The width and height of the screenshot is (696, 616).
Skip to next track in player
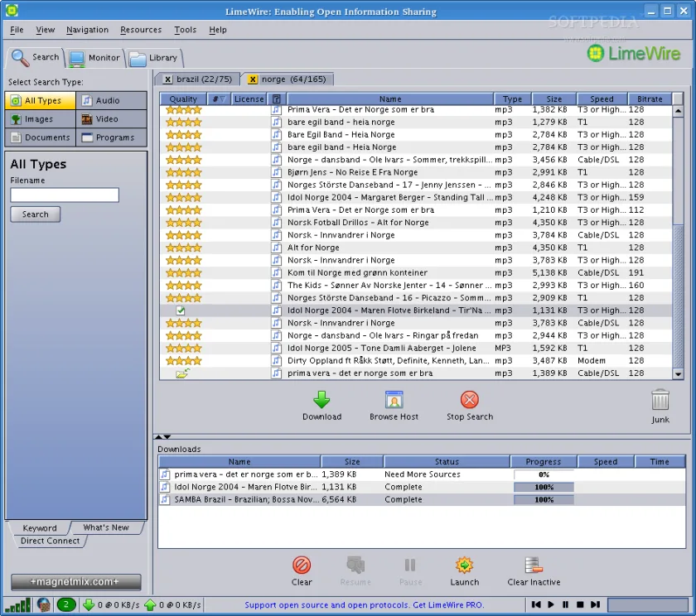595,604
